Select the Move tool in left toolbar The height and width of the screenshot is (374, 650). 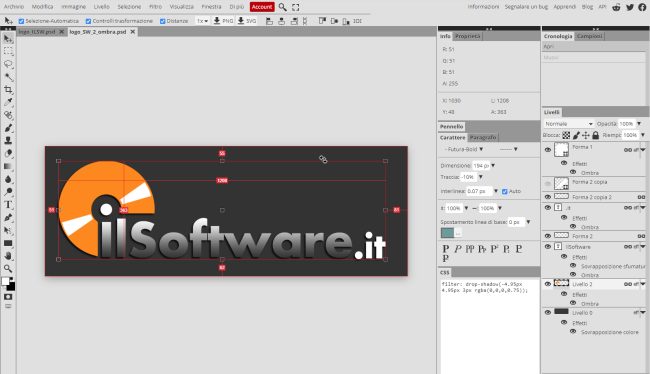(x=8, y=39)
